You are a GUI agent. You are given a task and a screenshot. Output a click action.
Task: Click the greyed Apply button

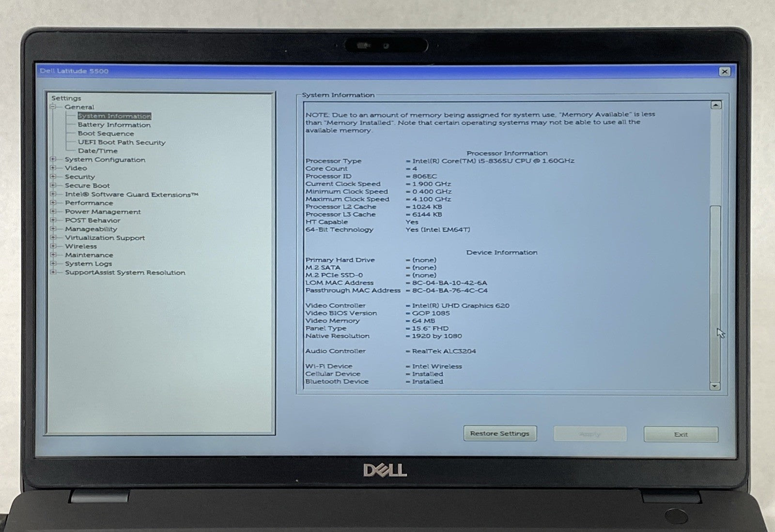[x=590, y=434]
